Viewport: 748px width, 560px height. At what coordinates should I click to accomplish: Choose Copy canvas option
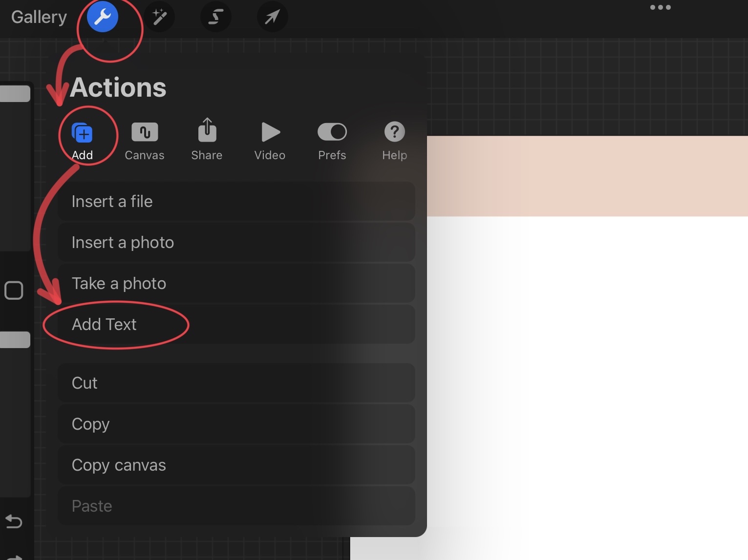236,465
